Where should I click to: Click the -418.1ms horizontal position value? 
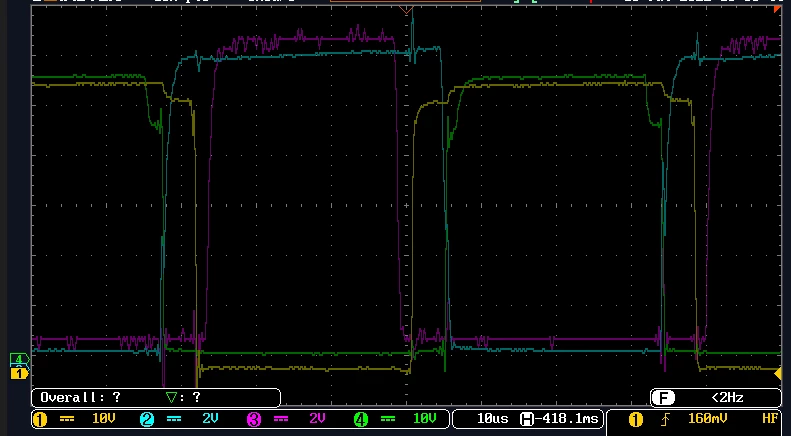[x=566, y=418]
